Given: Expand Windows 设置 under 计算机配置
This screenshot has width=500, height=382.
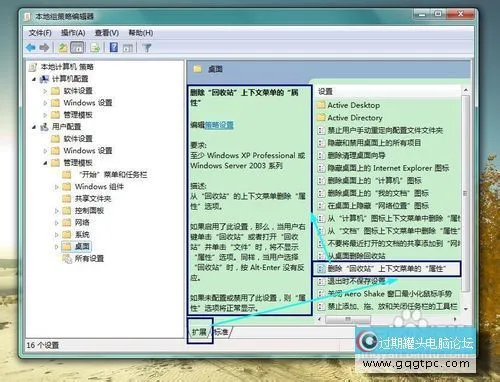Looking at the screenshot, I should [x=45, y=103].
